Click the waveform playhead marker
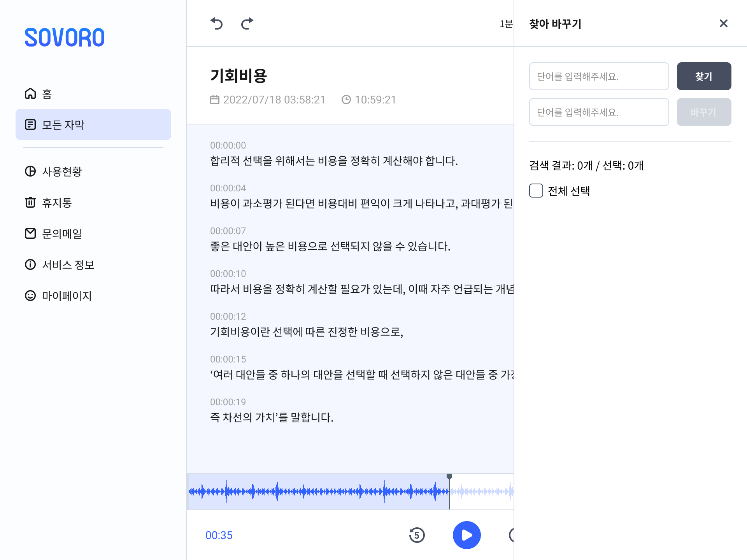The width and height of the screenshot is (747, 560). pos(449,477)
